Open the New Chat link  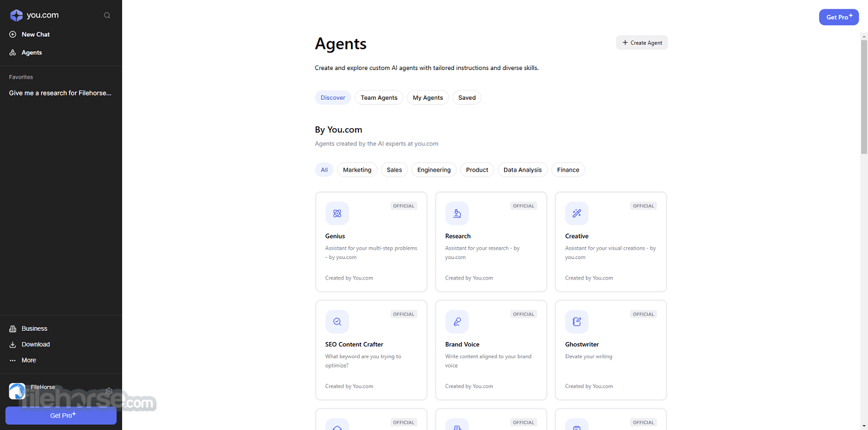[x=35, y=35]
